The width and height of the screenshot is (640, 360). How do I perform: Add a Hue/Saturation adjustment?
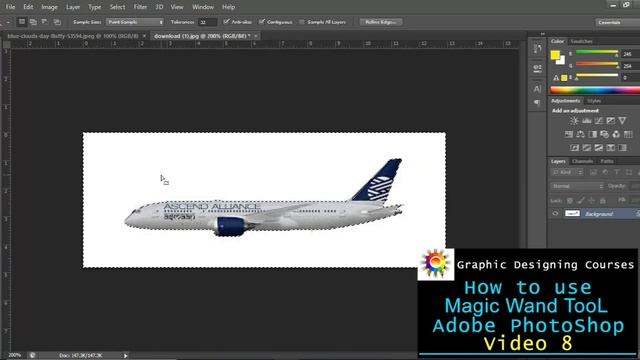(569, 134)
